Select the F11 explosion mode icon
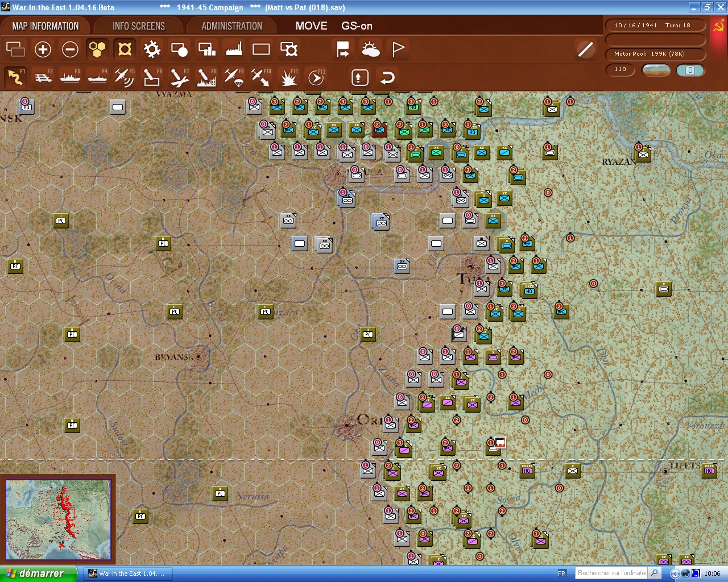This screenshot has height=582, width=728. [x=289, y=77]
